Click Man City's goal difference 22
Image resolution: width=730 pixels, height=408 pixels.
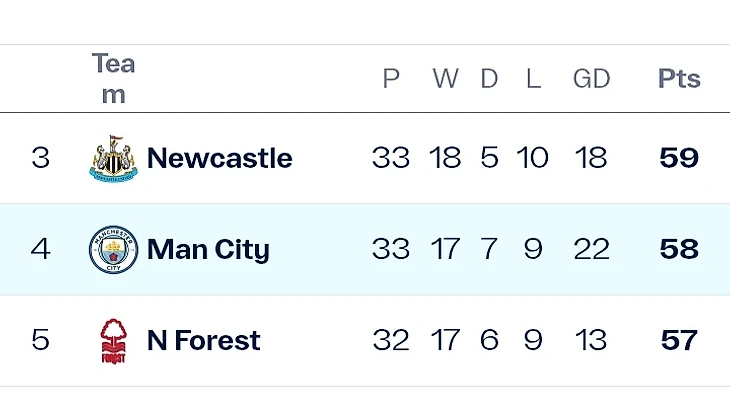pos(591,250)
